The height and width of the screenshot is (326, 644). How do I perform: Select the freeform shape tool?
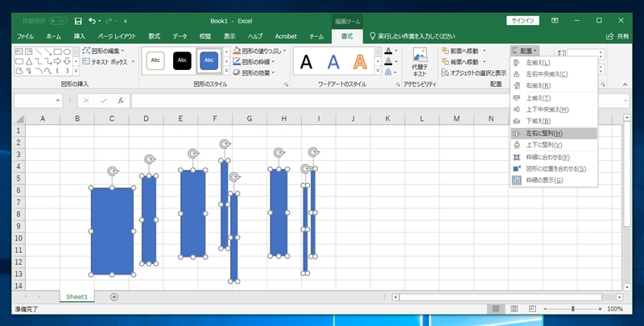coord(19,71)
